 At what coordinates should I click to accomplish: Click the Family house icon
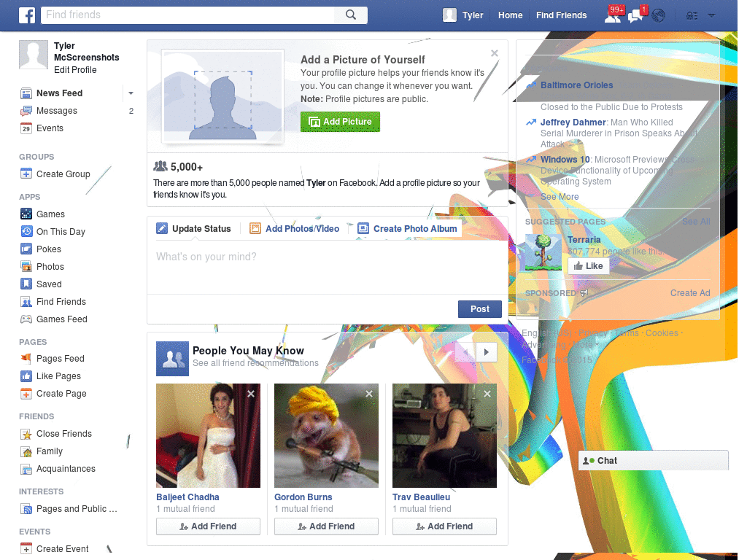pyautogui.click(x=26, y=451)
